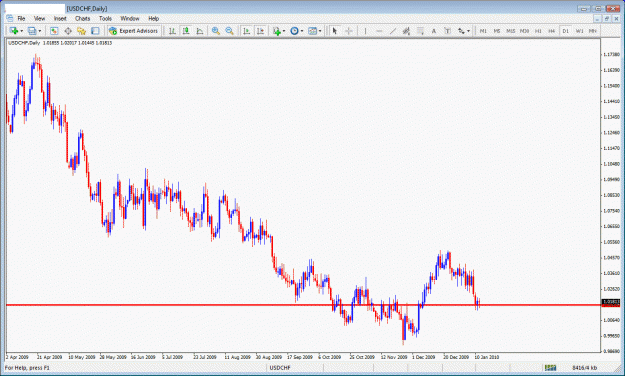The height and width of the screenshot is (376, 625).
Task: Click 'For Help, press F1' status text
Action: (27, 368)
